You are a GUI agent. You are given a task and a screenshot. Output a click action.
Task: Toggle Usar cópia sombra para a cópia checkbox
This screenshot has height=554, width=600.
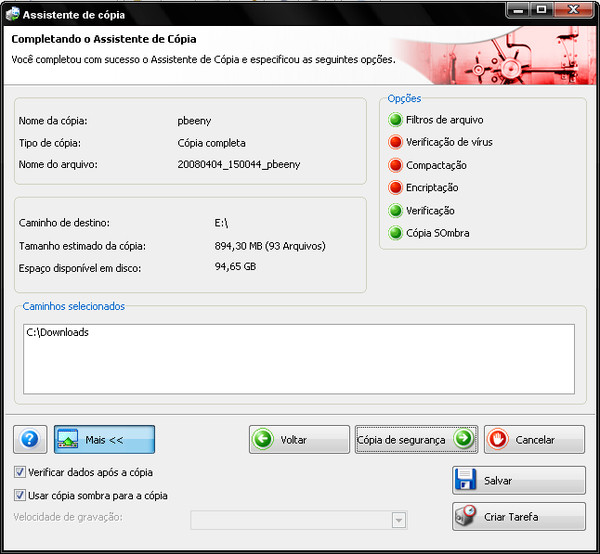click(x=20, y=495)
